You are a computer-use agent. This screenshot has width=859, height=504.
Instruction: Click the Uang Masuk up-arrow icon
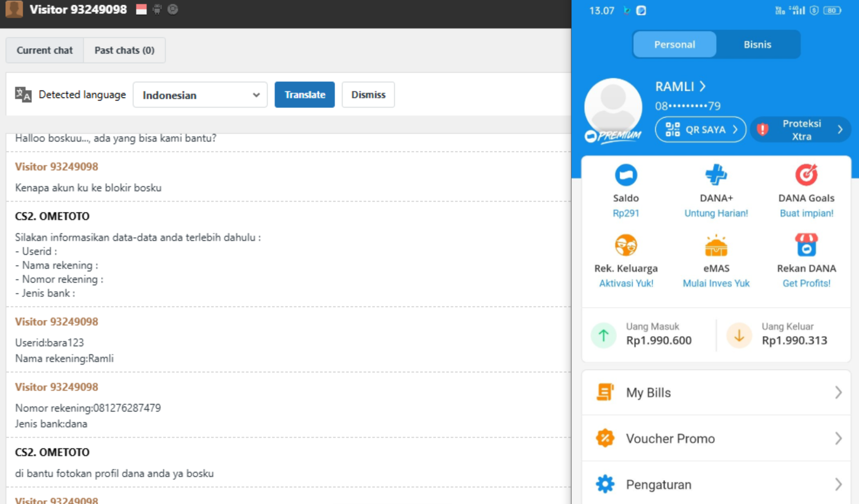(x=603, y=335)
